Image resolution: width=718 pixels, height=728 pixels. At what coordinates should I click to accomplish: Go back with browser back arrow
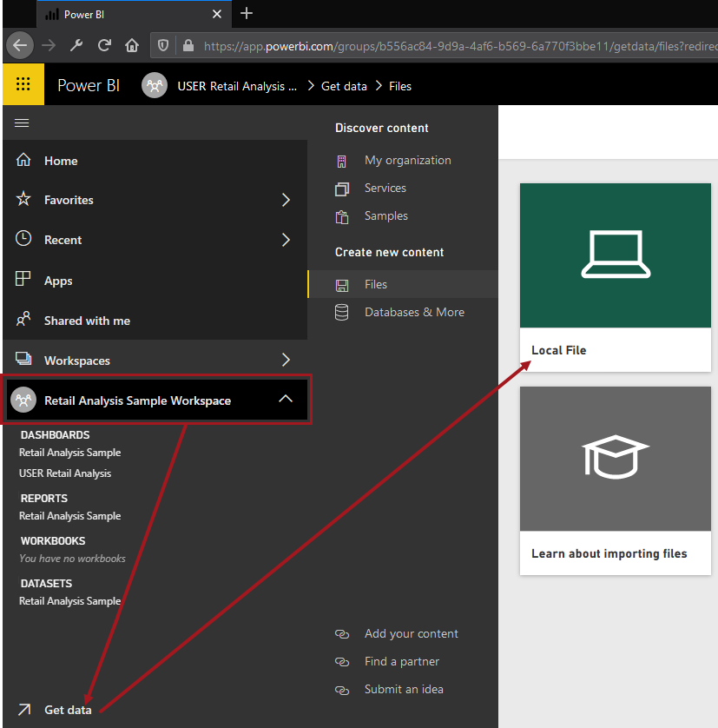(20, 45)
